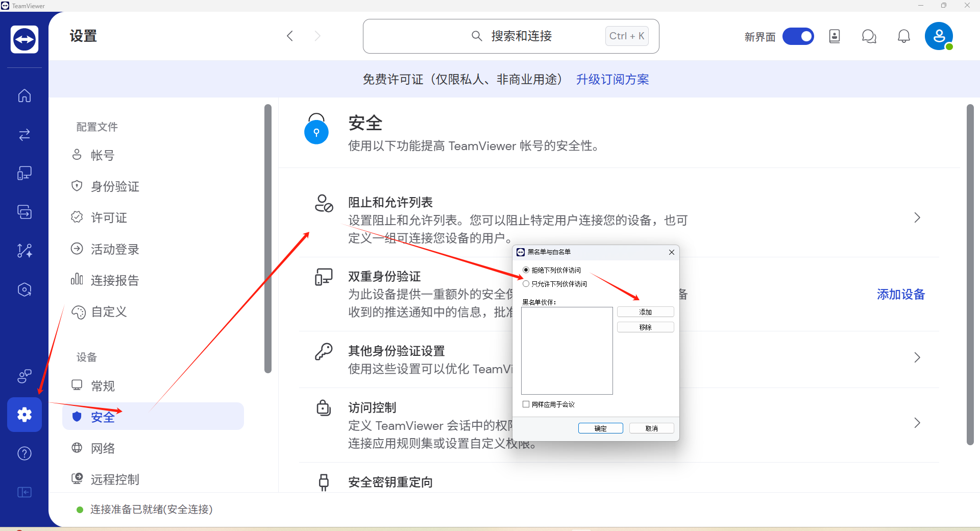Open the remote connection arrows icon
This screenshot has height=531, width=980.
point(24,135)
